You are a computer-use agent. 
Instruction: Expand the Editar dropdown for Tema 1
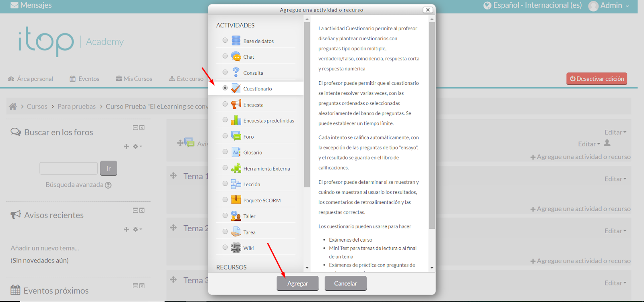(x=615, y=179)
